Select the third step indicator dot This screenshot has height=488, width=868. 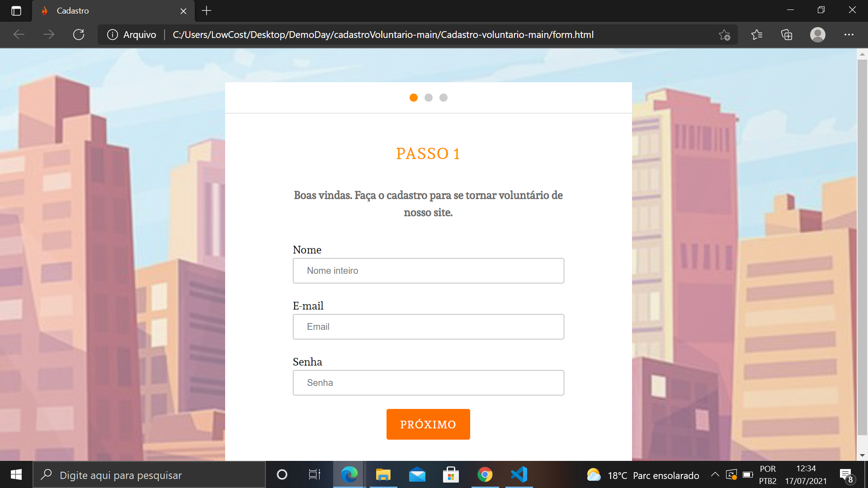[443, 97]
